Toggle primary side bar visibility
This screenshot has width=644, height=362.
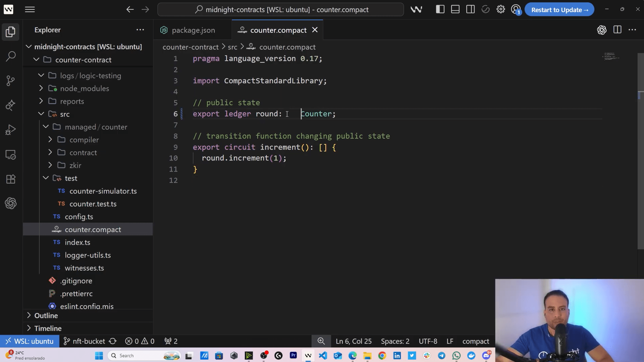[440, 10]
